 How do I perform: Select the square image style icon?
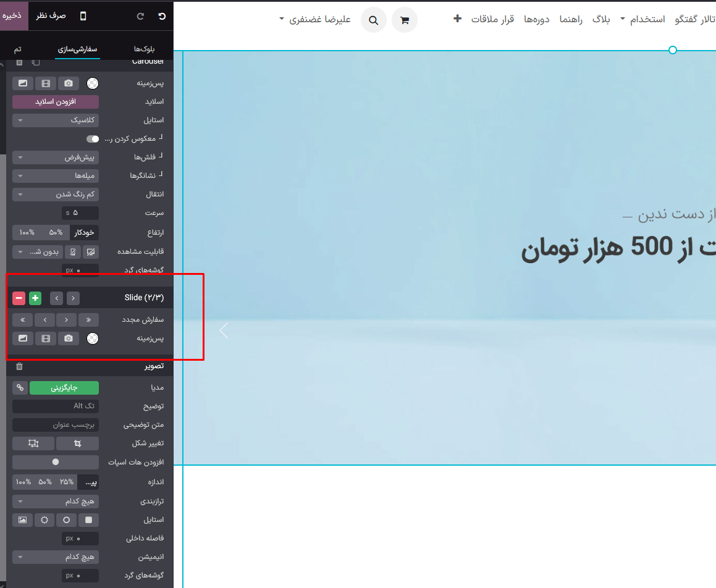click(88, 520)
